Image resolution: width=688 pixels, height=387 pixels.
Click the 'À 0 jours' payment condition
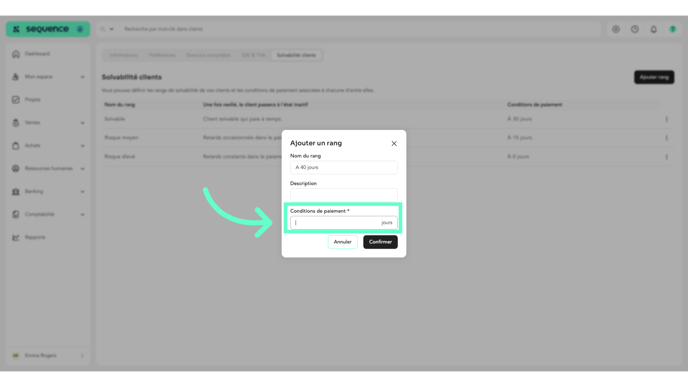tap(518, 157)
